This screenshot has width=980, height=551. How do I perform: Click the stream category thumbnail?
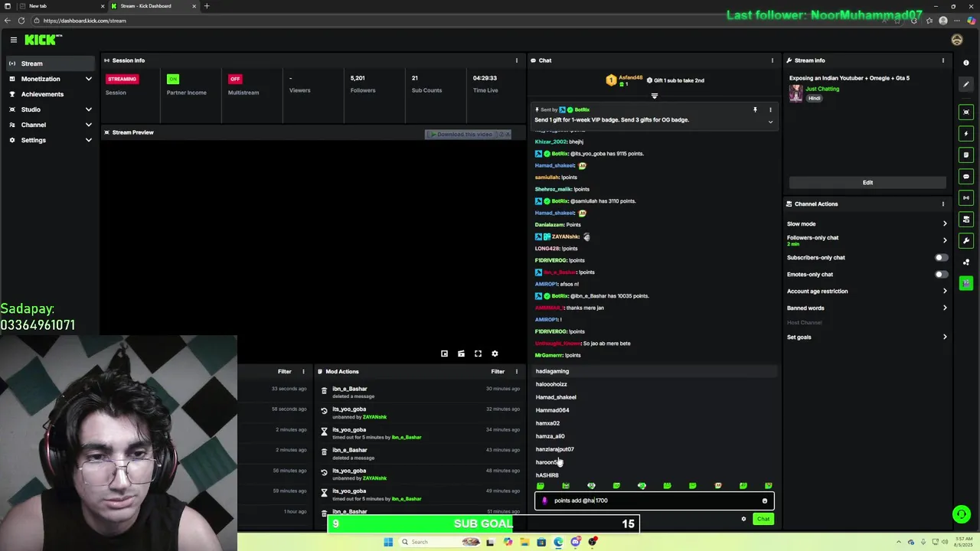[x=796, y=93]
